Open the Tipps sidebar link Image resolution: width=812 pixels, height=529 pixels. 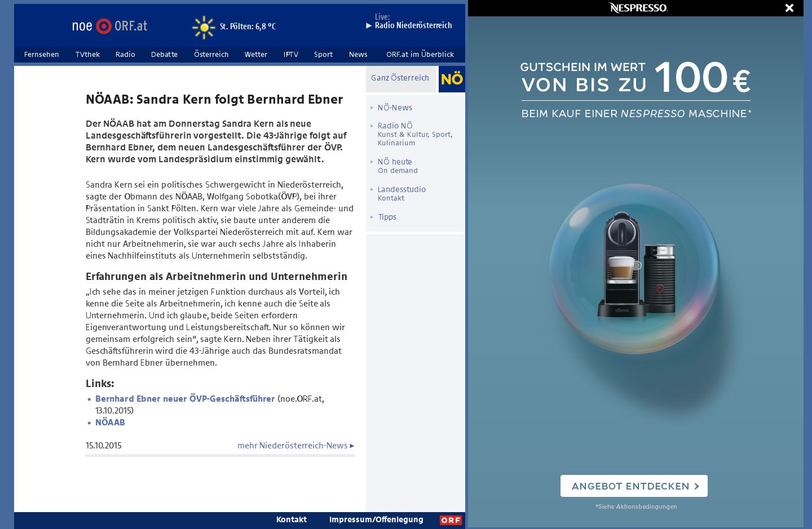387,217
